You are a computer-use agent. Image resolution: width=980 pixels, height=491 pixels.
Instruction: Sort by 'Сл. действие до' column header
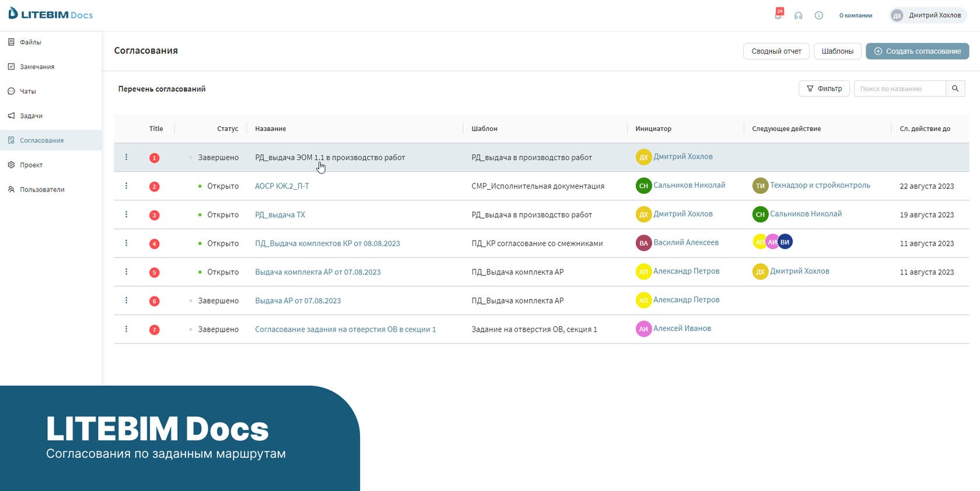pos(925,128)
